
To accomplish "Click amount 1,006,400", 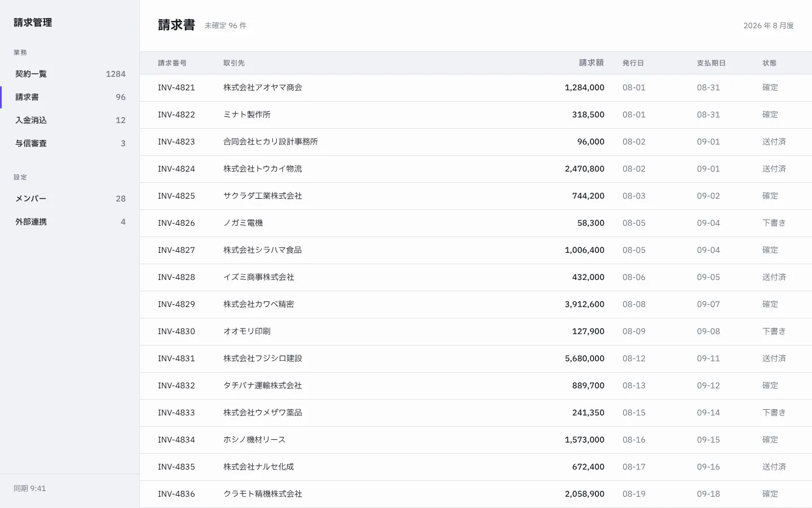I will click(584, 250).
